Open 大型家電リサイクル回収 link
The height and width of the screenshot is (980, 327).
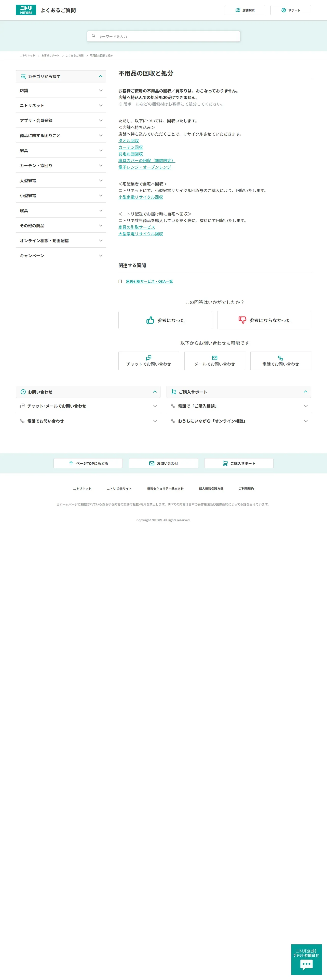point(141,234)
